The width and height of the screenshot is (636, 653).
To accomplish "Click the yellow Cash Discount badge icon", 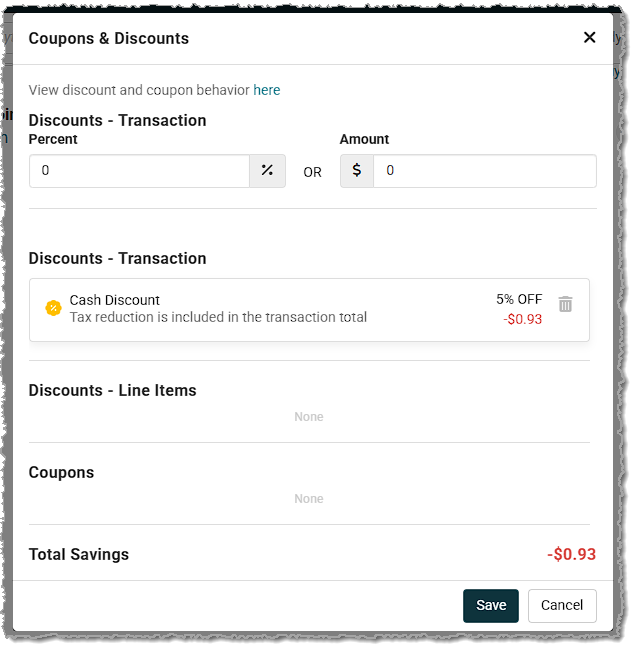I will (x=54, y=308).
